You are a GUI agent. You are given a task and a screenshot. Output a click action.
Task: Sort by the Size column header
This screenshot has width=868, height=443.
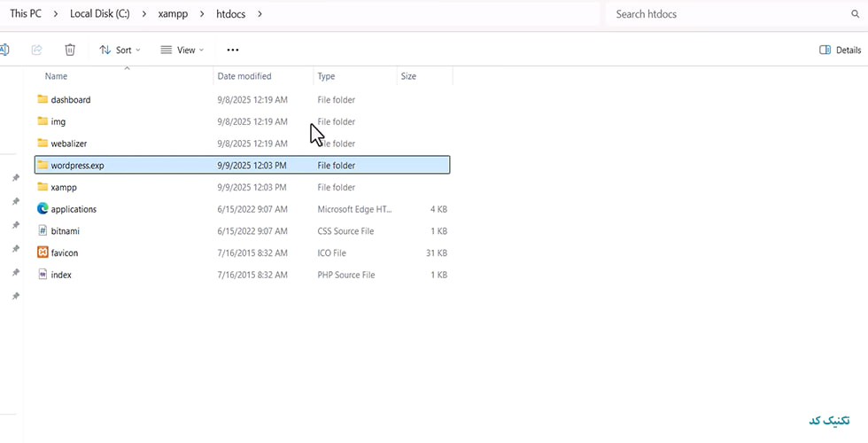(408, 76)
